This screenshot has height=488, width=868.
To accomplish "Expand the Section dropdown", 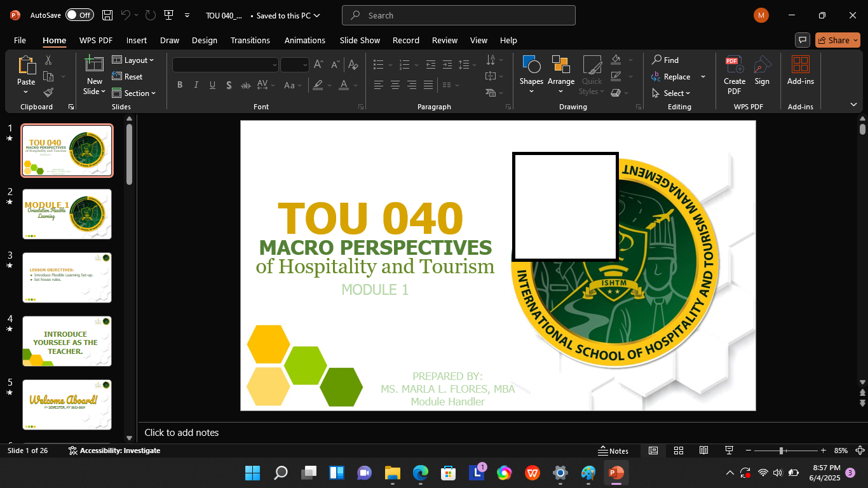I will (x=135, y=93).
